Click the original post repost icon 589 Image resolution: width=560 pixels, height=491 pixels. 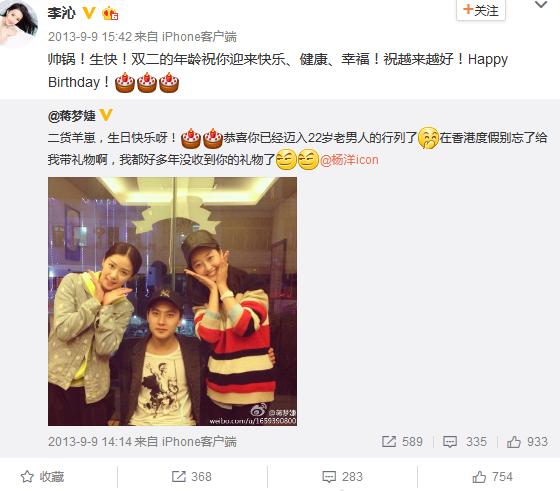pyautogui.click(x=402, y=442)
